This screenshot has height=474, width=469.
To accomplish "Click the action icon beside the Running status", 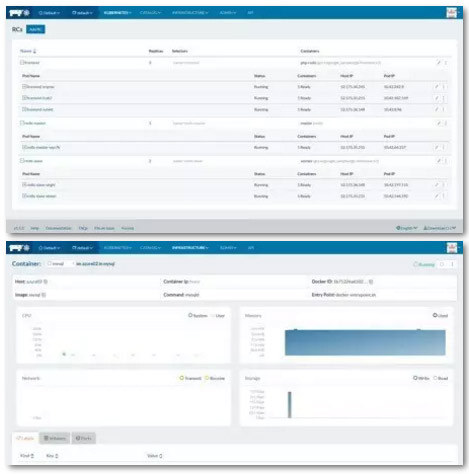I will (442, 264).
